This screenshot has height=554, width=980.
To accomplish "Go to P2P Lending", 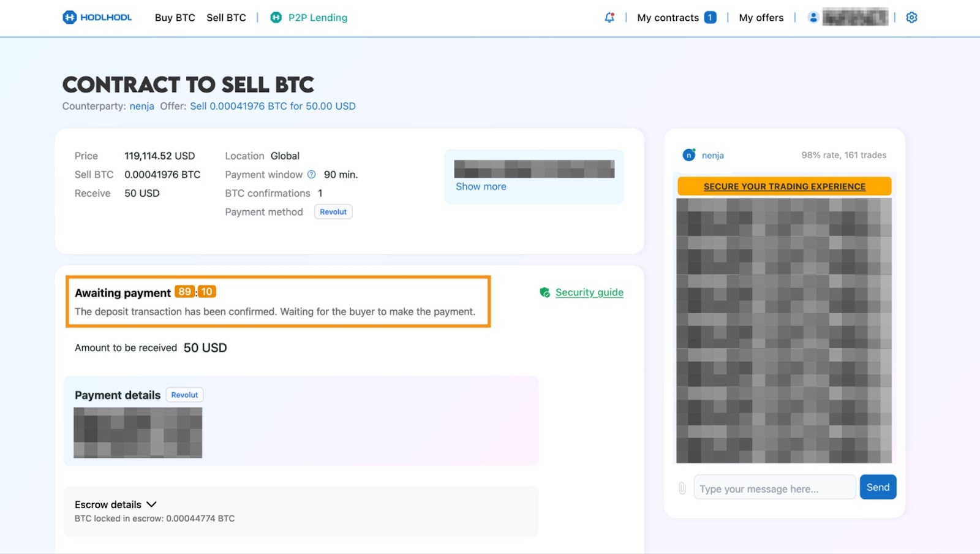I will tap(317, 18).
